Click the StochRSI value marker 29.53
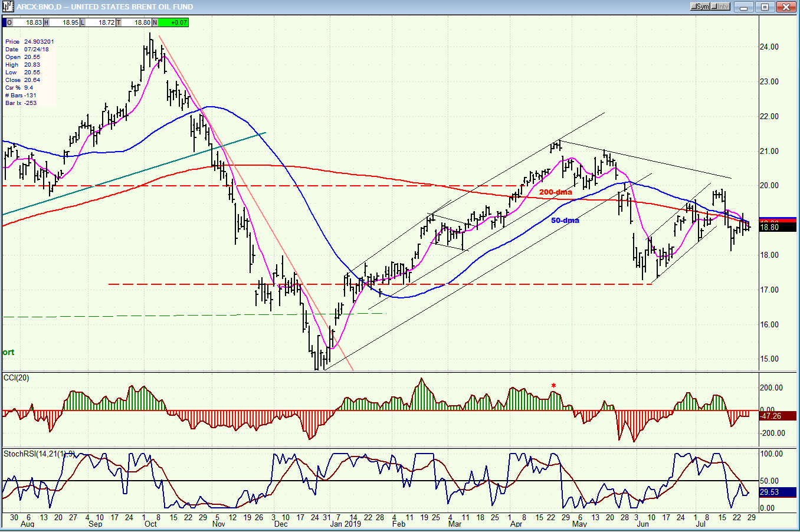Image resolution: width=800 pixels, height=532 pixels. pyautogui.click(x=778, y=492)
